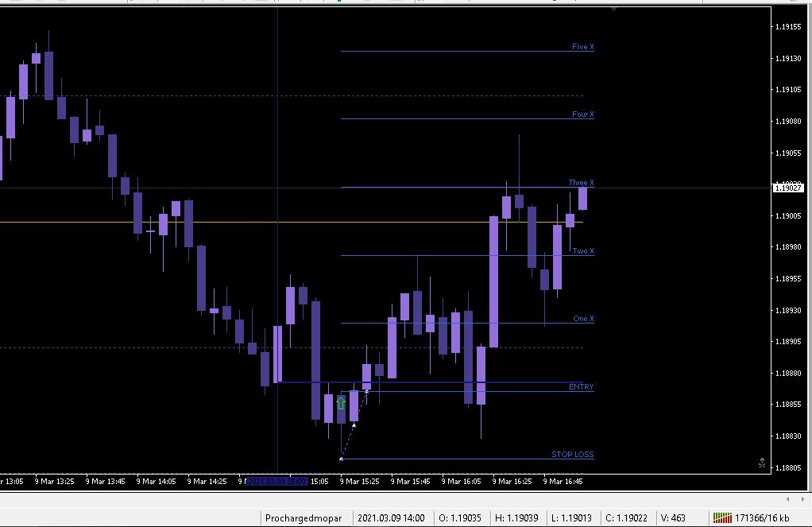The height and width of the screenshot is (527, 812).
Task: Click the 1.18905 price axis label
Action: pos(788,342)
